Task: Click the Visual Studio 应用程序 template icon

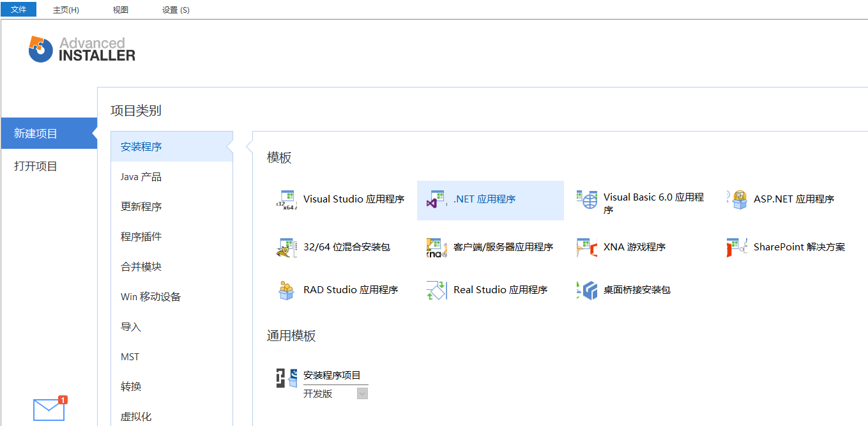Action: pos(287,200)
